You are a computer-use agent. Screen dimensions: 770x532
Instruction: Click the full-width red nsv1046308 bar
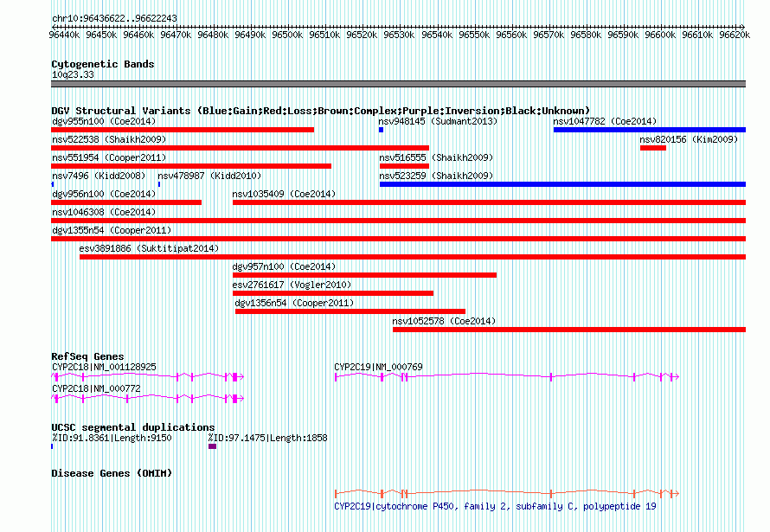click(398, 221)
